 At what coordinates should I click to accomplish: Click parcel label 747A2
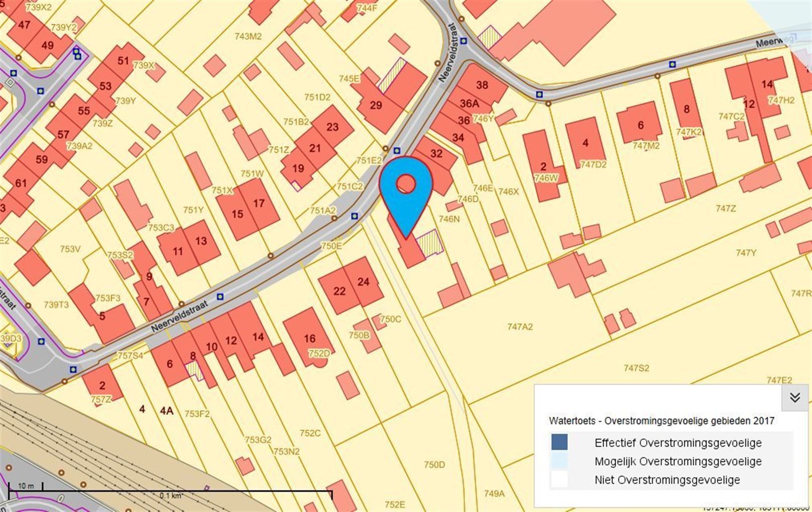(520, 327)
